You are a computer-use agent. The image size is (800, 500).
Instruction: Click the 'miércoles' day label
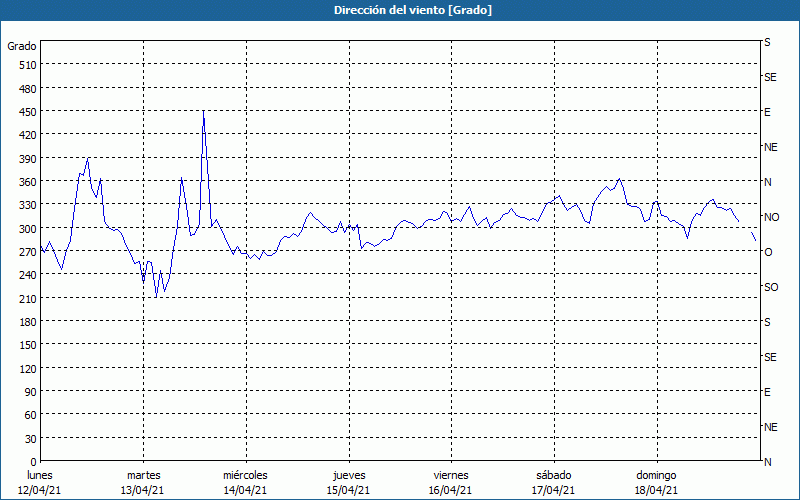coord(245,476)
